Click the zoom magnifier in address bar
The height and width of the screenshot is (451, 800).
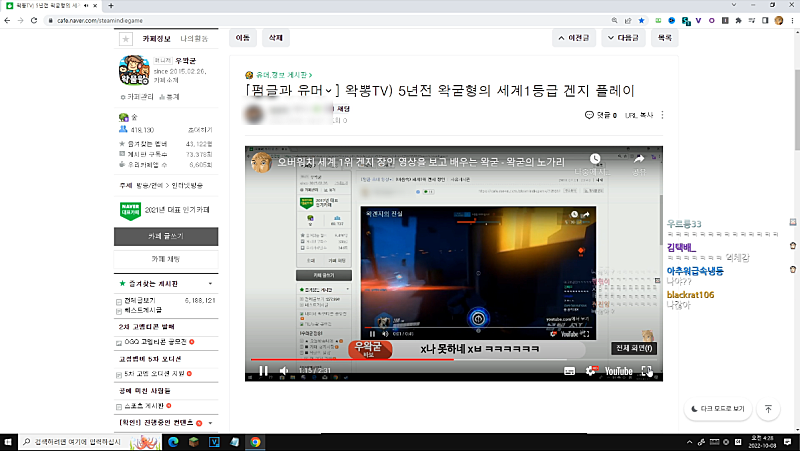tap(614, 20)
